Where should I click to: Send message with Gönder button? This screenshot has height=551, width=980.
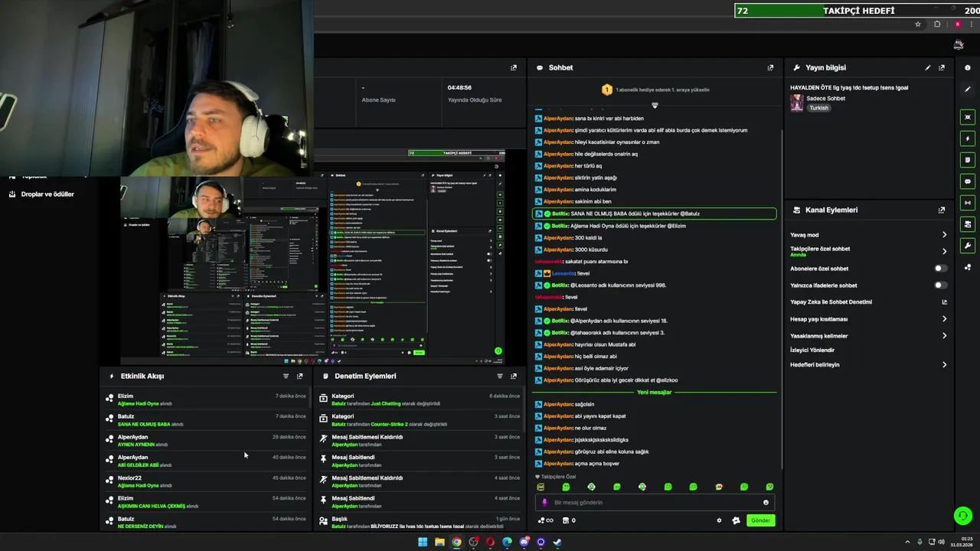760,520
